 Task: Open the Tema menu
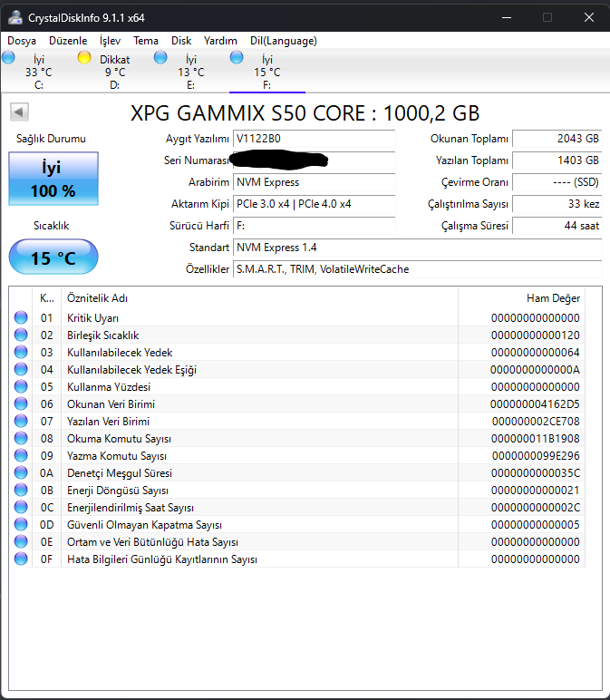click(146, 41)
